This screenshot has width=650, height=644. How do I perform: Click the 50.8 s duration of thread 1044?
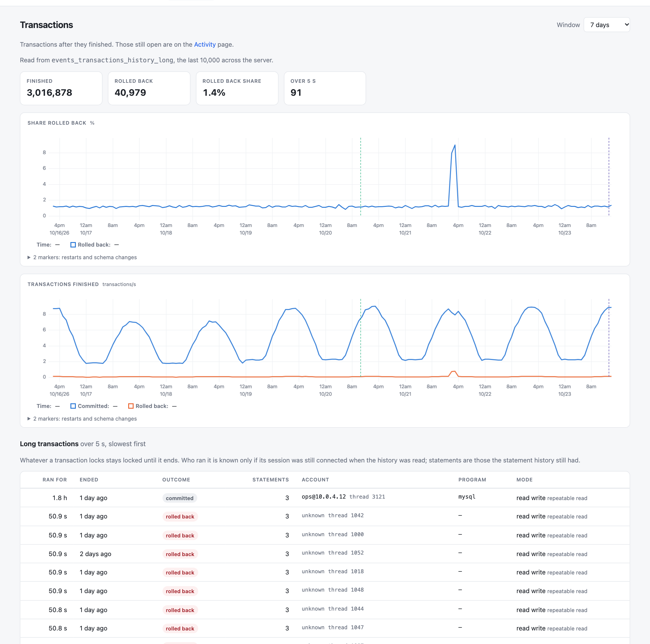tap(57, 610)
